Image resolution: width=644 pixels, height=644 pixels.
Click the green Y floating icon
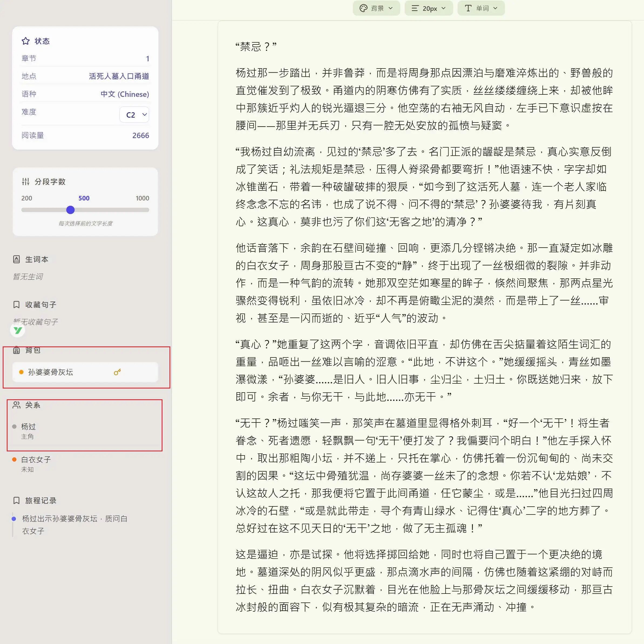point(18,330)
